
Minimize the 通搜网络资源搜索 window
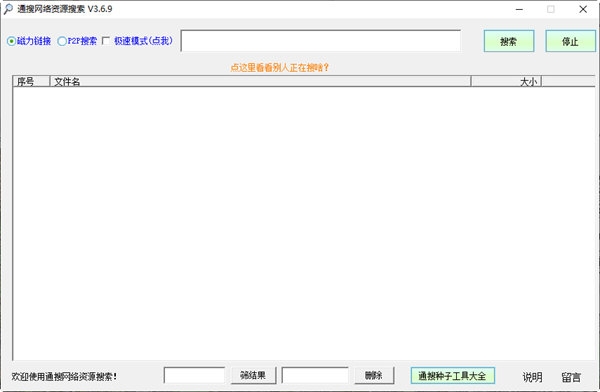(519, 9)
